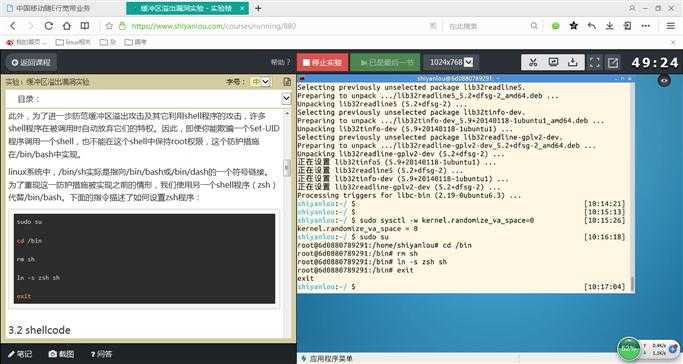The width and height of the screenshot is (683, 364).
Task: Close the bookmarks bar with the X
Action: pyautogui.click(x=674, y=42)
